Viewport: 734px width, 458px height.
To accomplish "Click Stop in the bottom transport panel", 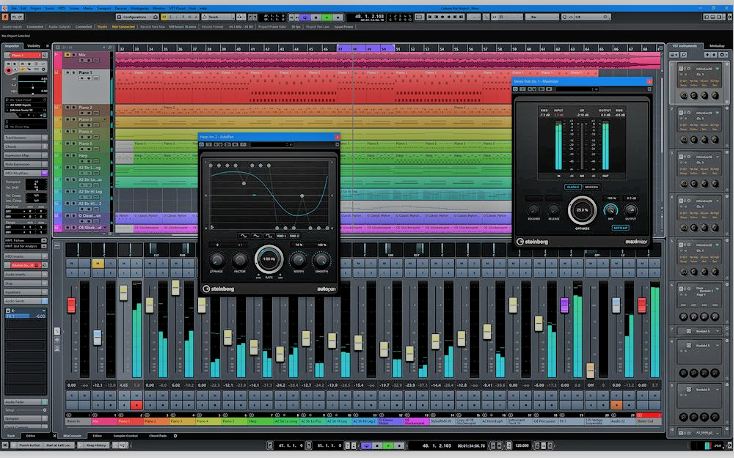I will tap(377, 445).
